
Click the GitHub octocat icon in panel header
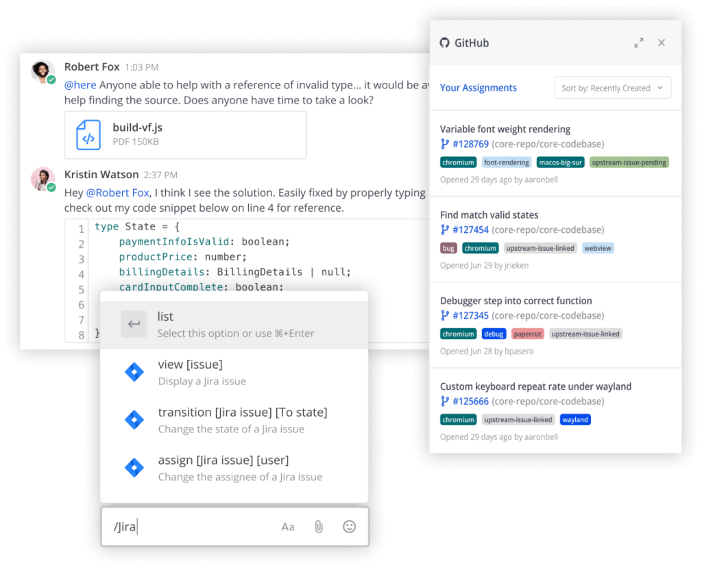click(446, 42)
